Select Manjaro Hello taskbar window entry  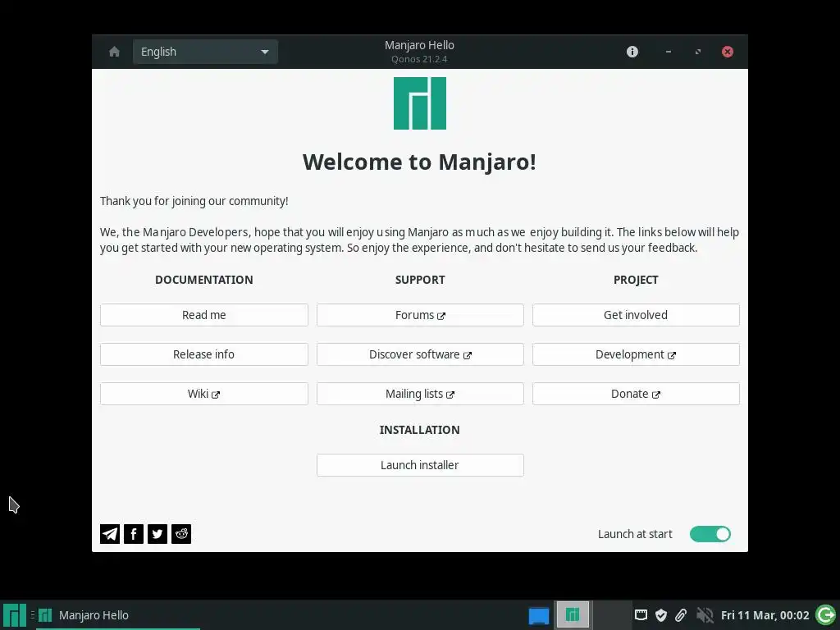(118, 615)
